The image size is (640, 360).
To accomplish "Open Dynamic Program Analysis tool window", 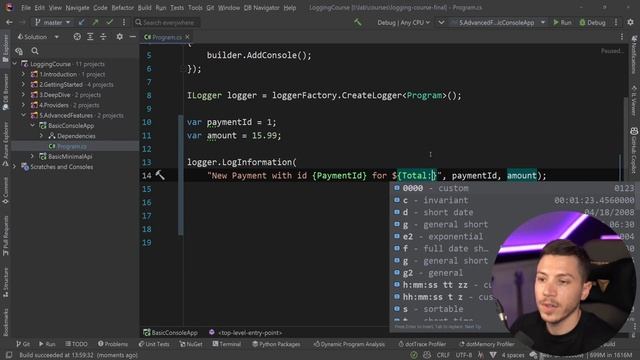I will pyautogui.click(x=349, y=344).
